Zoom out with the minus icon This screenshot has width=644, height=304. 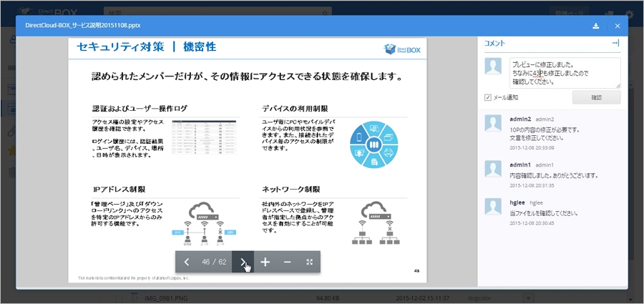pyautogui.click(x=288, y=262)
